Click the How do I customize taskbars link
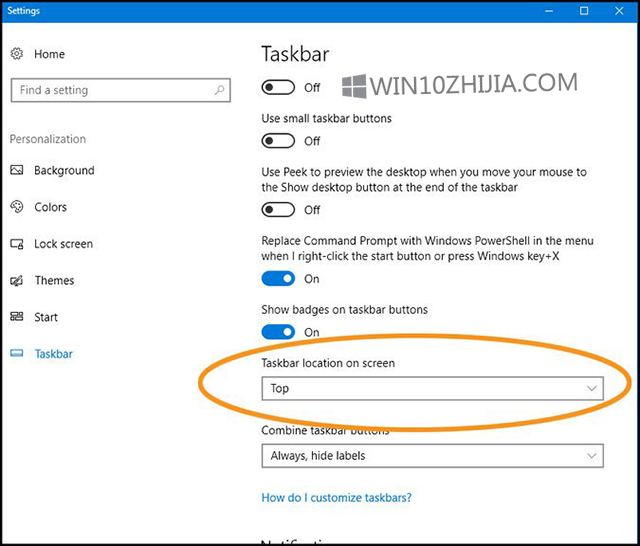 (336, 497)
